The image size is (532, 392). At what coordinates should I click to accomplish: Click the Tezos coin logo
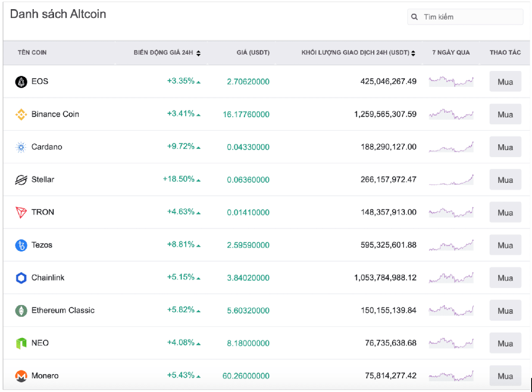[21, 245]
